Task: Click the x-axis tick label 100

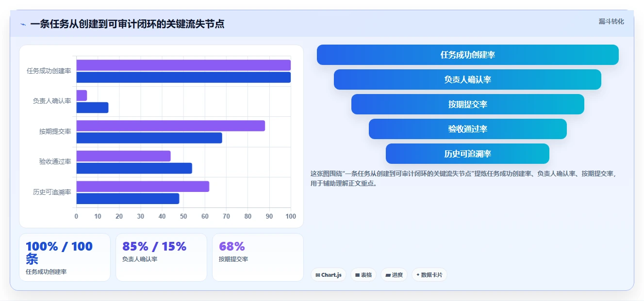Action: pos(291,216)
